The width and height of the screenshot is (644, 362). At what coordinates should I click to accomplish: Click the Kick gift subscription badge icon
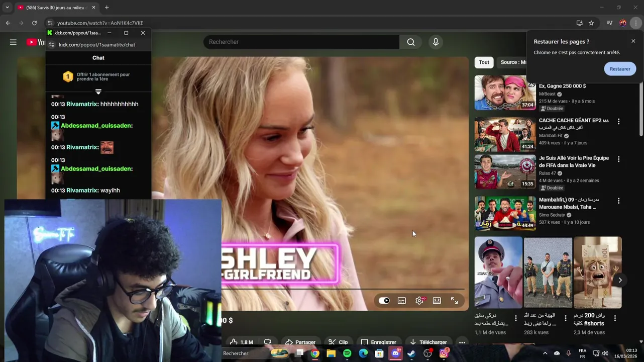pos(68,76)
